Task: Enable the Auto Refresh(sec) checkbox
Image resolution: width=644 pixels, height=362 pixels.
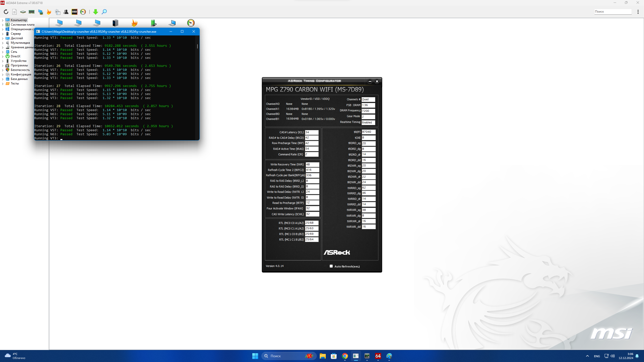Action: click(x=331, y=266)
